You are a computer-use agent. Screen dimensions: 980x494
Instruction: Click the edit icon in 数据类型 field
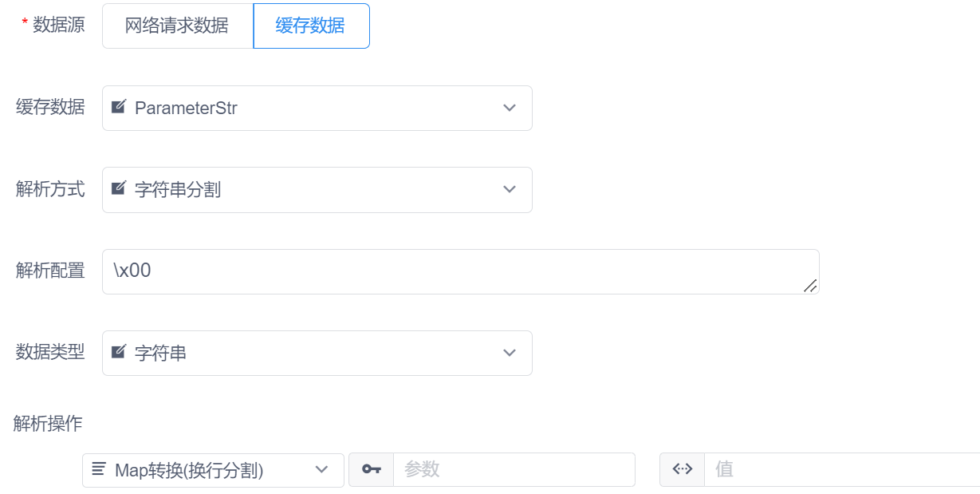tap(118, 351)
